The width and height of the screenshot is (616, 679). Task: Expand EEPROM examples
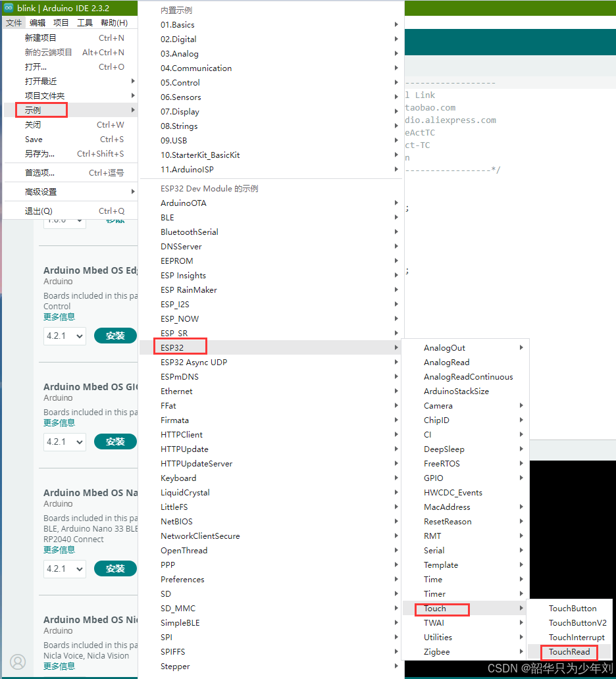point(272,261)
